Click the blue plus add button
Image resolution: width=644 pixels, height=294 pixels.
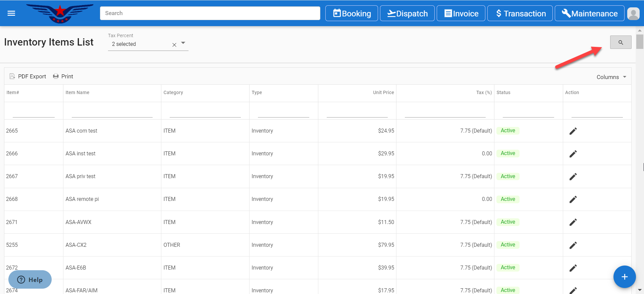pyautogui.click(x=624, y=277)
